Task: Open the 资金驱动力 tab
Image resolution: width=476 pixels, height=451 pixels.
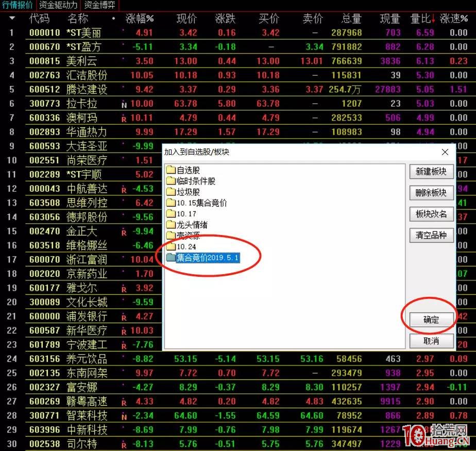Action: [58, 5]
